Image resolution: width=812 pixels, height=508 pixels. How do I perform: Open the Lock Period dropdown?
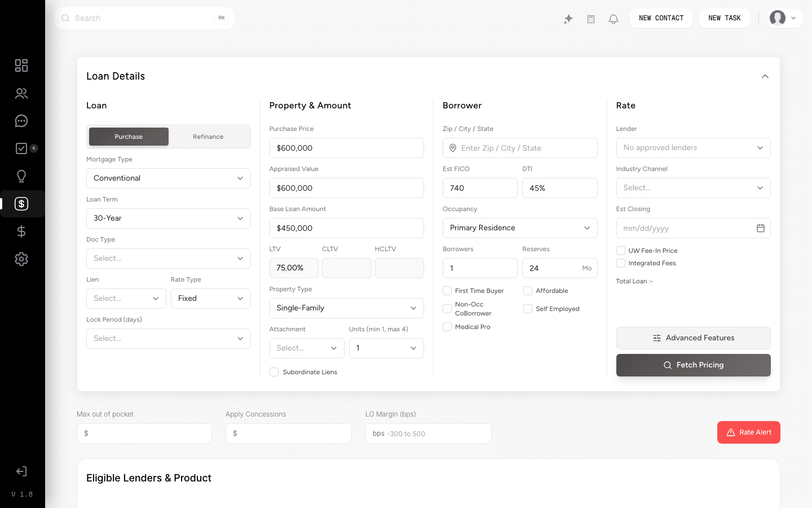pyautogui.click(x=169, y=339)
